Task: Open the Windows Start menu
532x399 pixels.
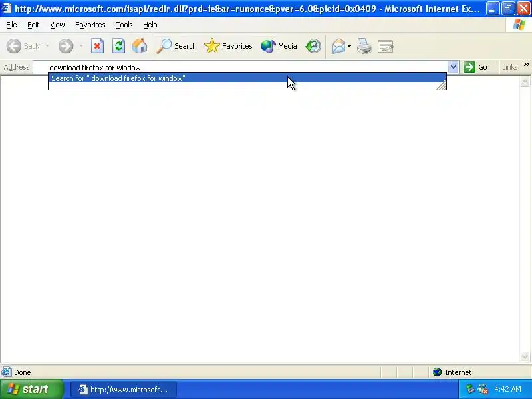Action: pyautogui.click(x=31, y=389)
